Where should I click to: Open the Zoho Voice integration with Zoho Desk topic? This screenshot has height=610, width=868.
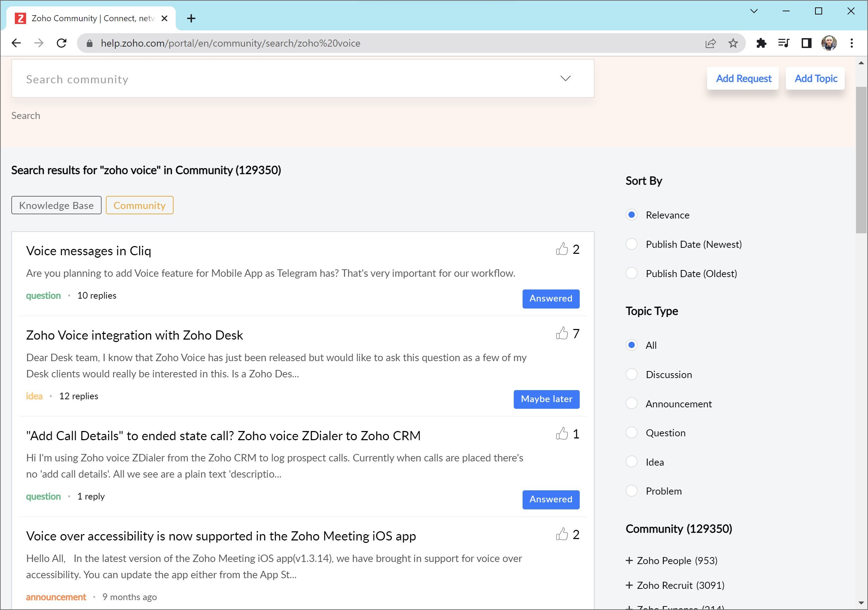(x=134, y=335)
